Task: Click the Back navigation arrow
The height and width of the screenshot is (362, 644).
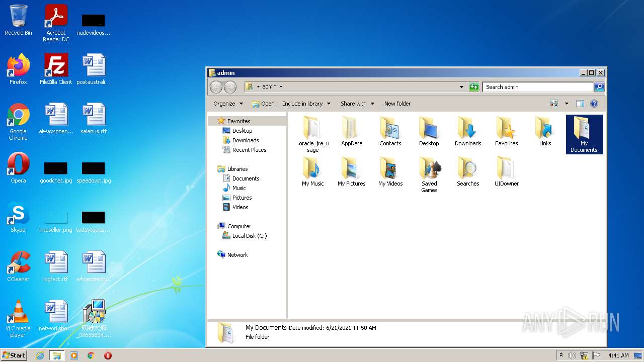Action: pyautogui.click(x=216, y=87)
